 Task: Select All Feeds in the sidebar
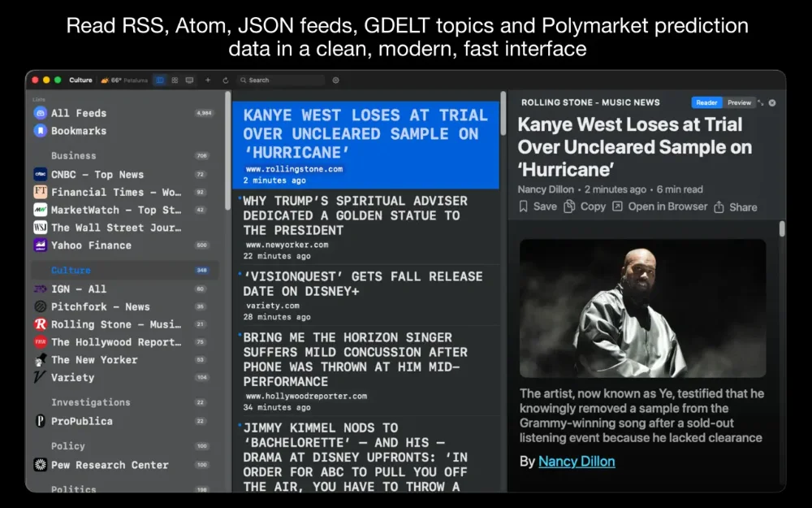(x=124, y=113)
